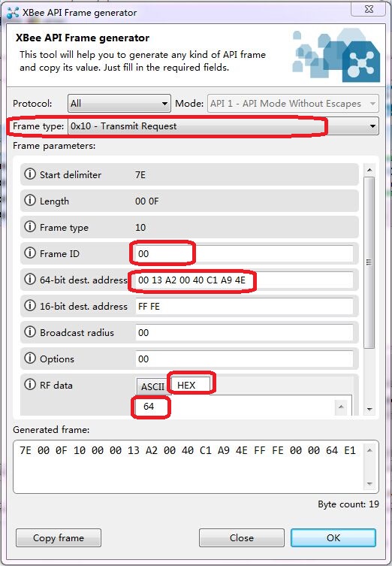This screenshot has width=392, height=566.
Task: Click the Broadcast radius input field
Action: 244,333
